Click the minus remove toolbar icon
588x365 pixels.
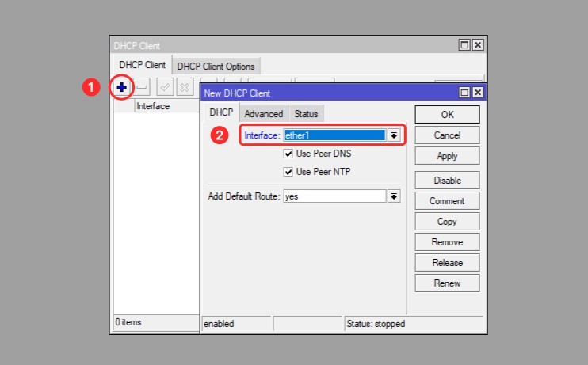click(x=142, y=86)
